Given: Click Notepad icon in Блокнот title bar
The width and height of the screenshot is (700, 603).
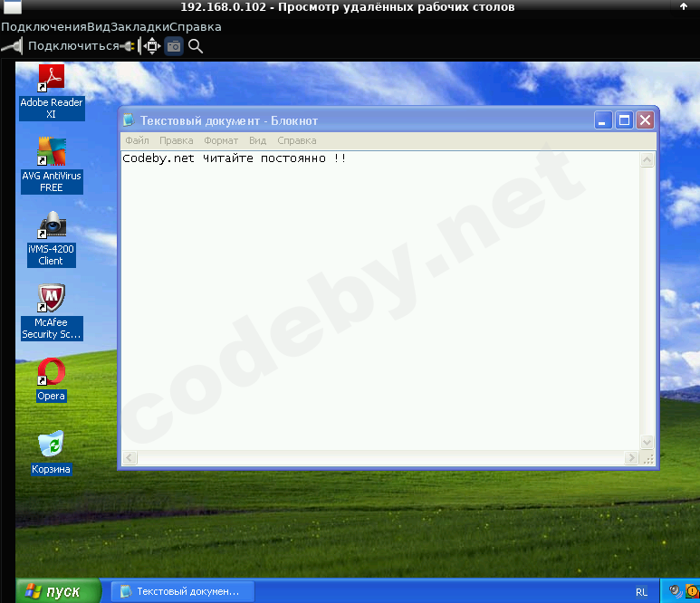Looking at the screenshot, I should pos(129,120).
